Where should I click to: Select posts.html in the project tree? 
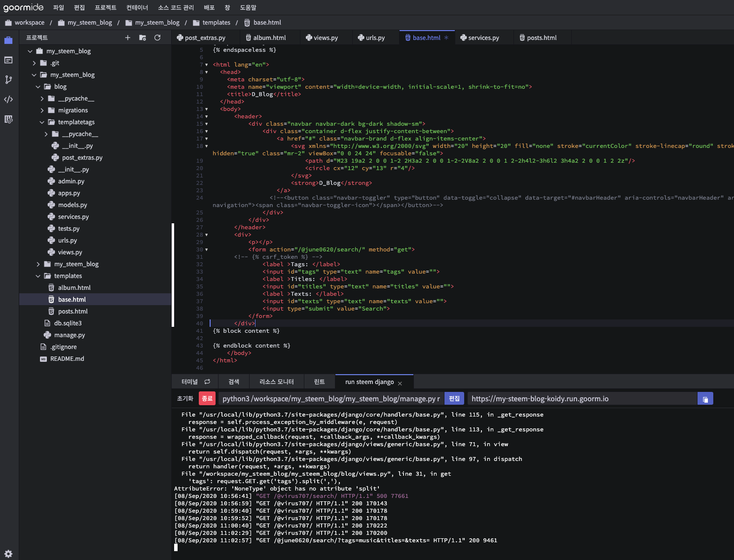tap(95, 311)
